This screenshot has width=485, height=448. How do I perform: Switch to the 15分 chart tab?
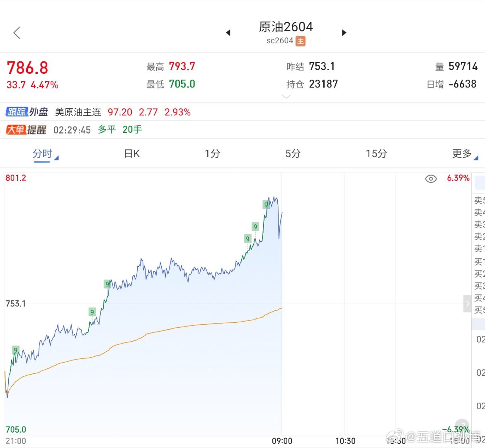tap(376, 154)
